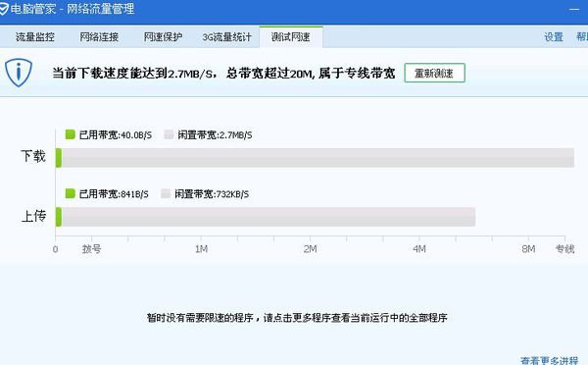Click the text 已用带宽:841B/S
Image resolution: width=588 pixels, height=365 pixels.
point(114,194)
